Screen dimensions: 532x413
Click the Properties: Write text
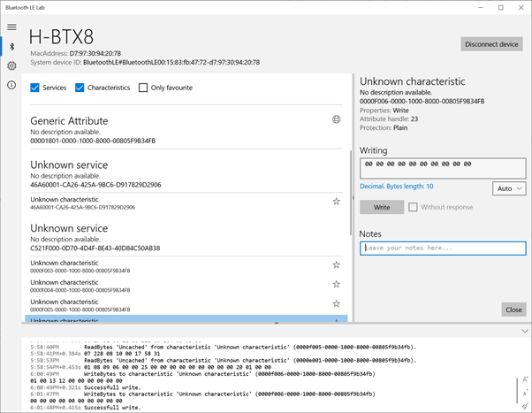pos(384,111)
